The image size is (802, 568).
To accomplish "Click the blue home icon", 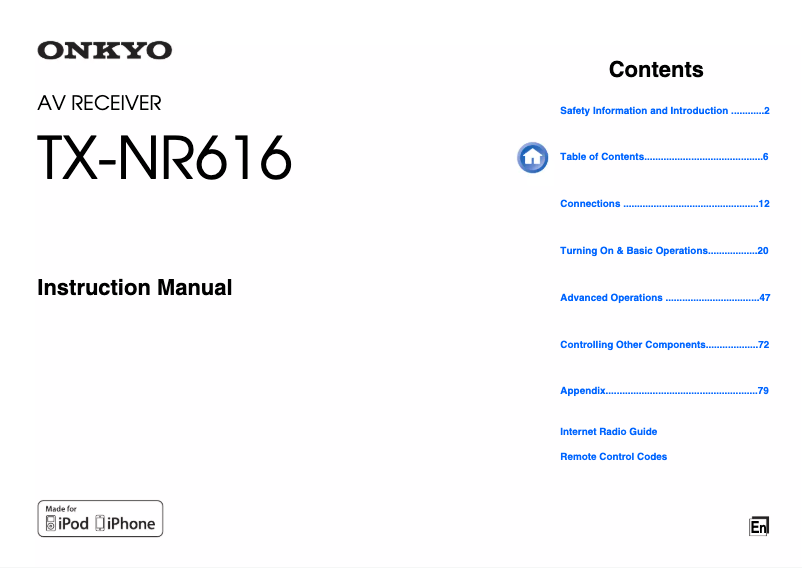I will point(532,157).
